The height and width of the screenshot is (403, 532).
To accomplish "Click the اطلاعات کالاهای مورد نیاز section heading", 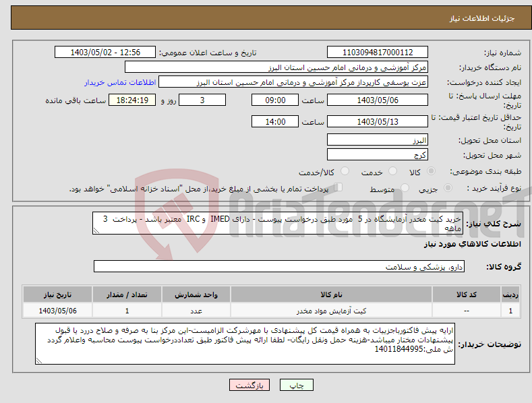I will coord(472,244).
